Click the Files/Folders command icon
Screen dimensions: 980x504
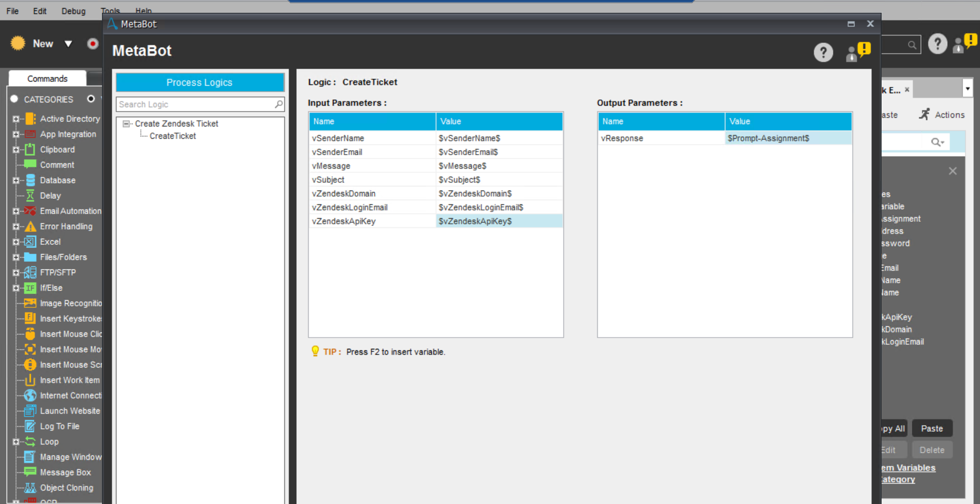[30, 257]
